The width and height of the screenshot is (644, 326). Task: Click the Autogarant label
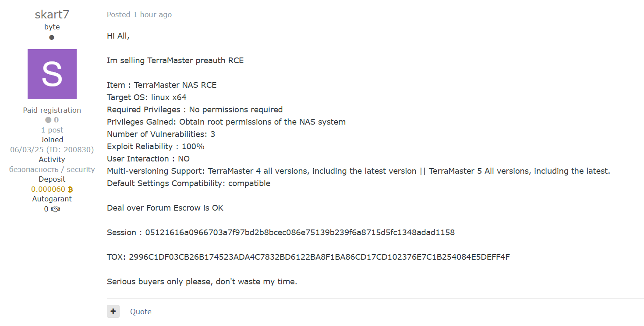click(52, 199)
